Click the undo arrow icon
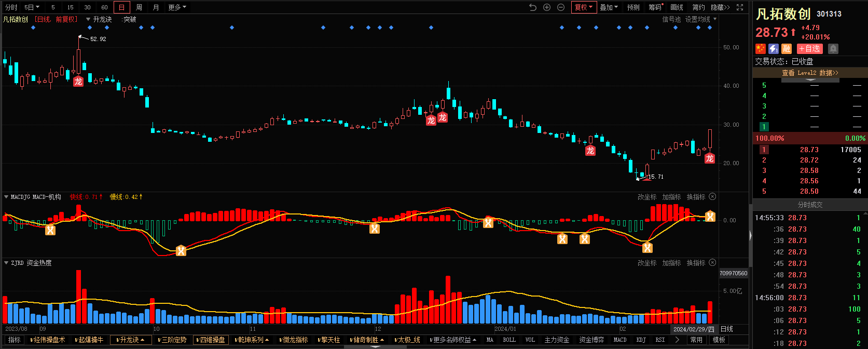 [x=532, y=7]
